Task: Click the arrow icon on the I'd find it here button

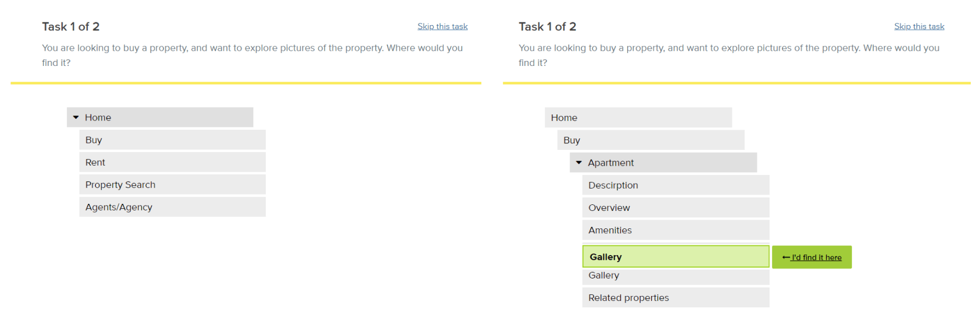Action: point(786,257)
